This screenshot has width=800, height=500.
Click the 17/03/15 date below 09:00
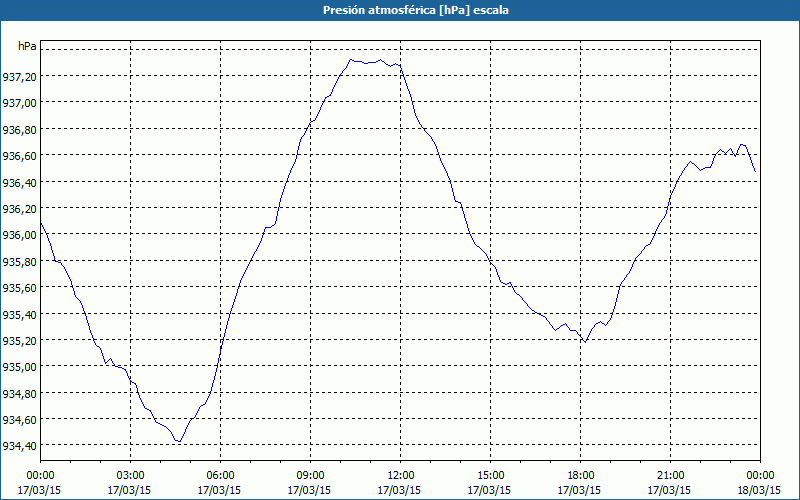coord(309,490)
